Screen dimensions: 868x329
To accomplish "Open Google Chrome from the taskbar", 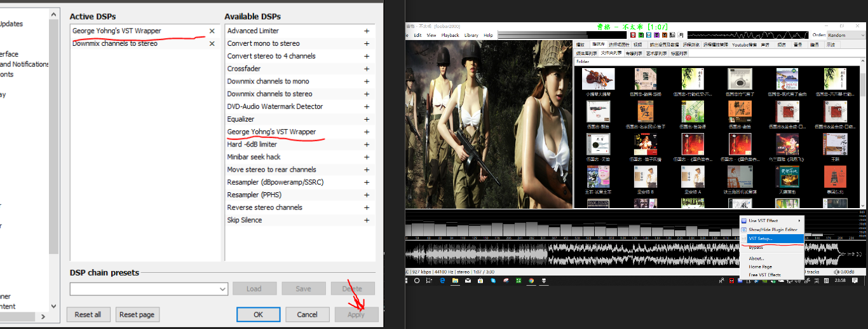I will pyautogui.click(x=531, y=280).
